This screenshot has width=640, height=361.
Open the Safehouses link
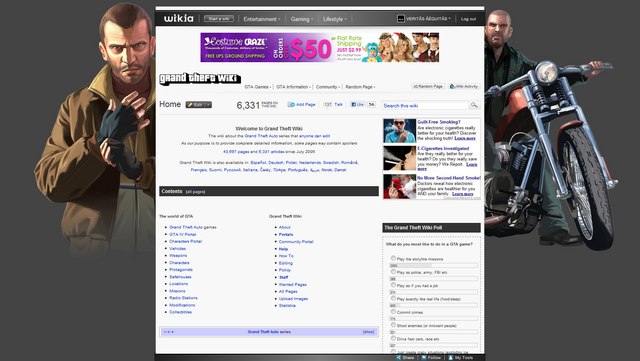[x=180, y=277]
